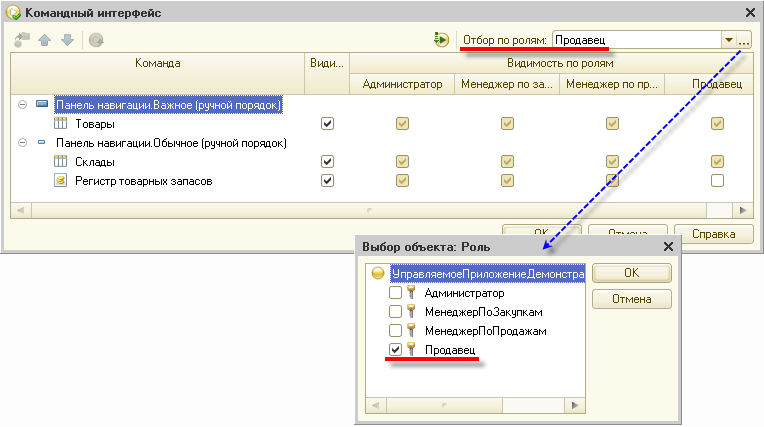Click the Администратор column header
This screenshot has width=764, height=427.
click(x=402, y=84)
